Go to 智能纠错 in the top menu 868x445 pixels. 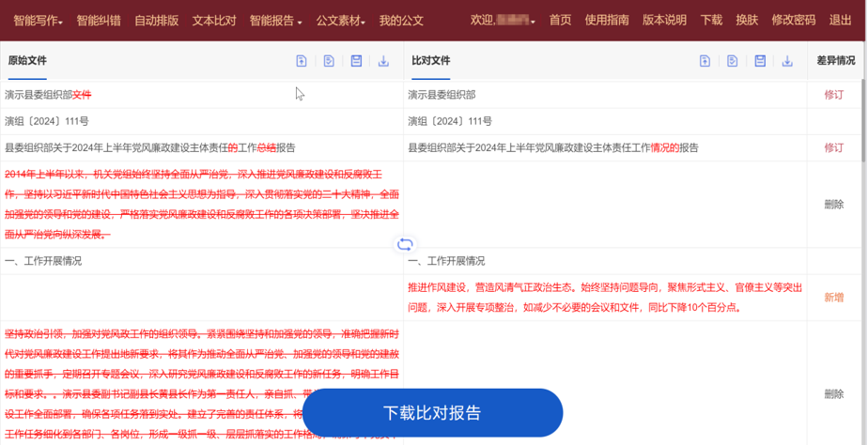(99, 21)
